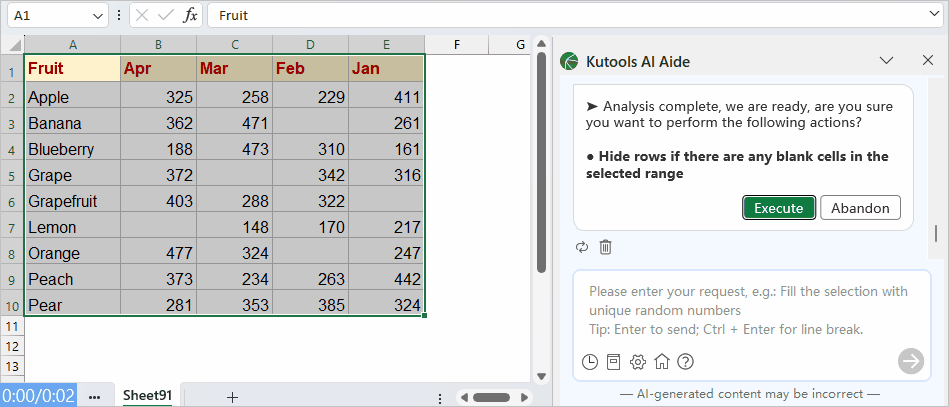949x407 pixels.
Task: Open the help question mark icon
Action: pyautogui.click(x=685, y=361)
